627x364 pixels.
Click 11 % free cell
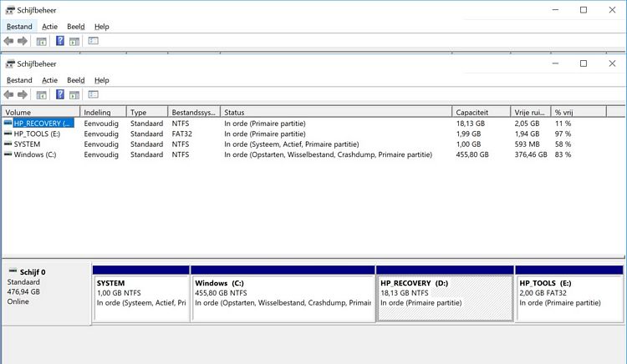point(563,124)
